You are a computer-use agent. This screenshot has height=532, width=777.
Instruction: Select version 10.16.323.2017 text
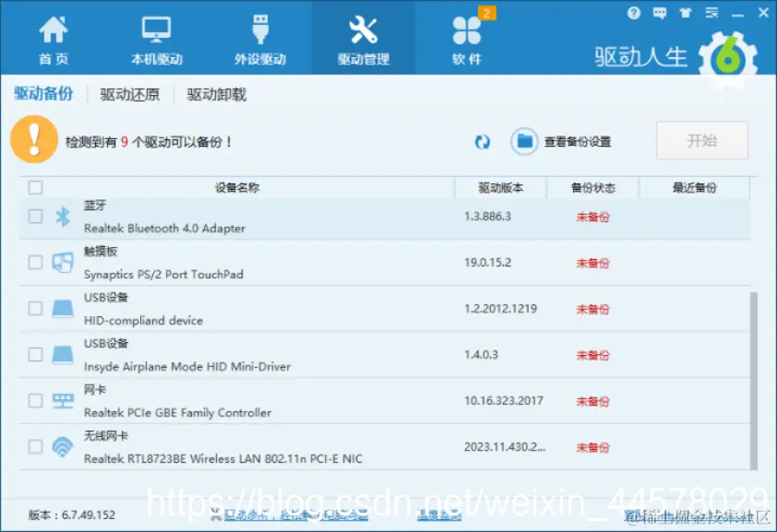(x=504, y=400)
